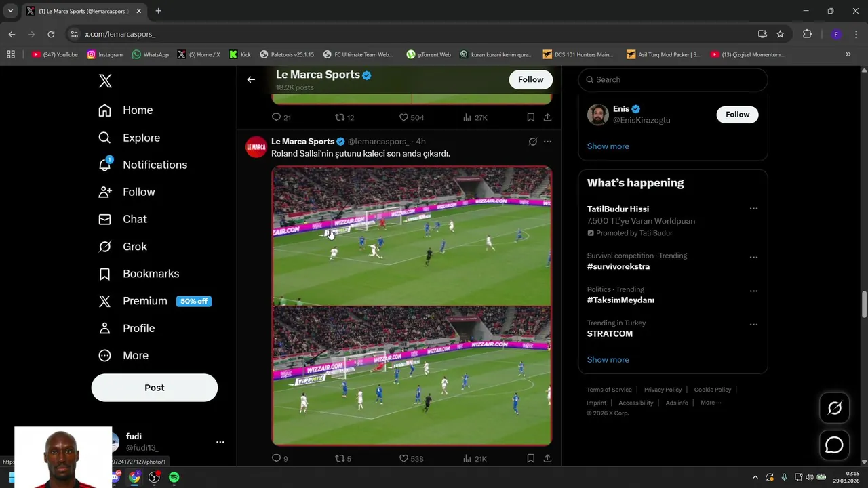Open the bottom football match image
The height and width of the screenshot is (488, 868).
coord(412,375)
